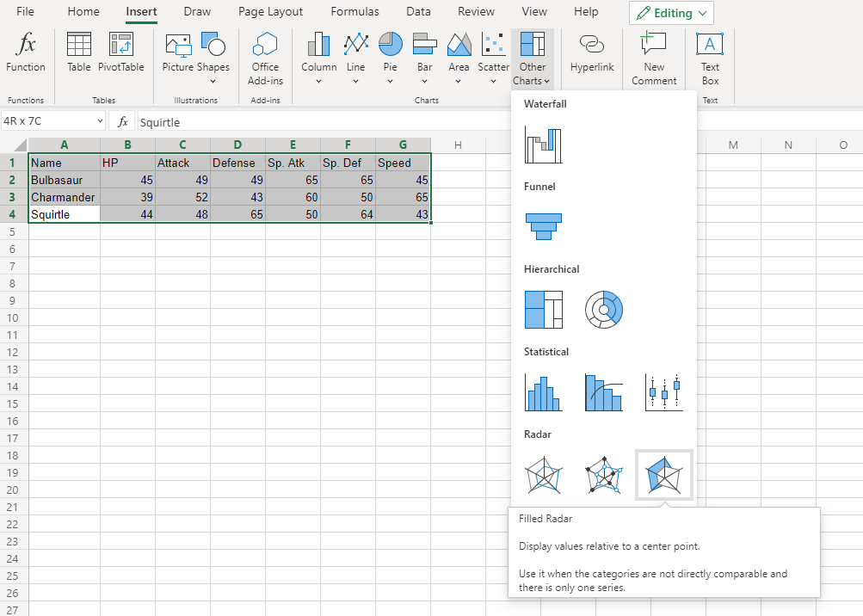
Task: Pick the Sunburst chart icon
Action: [603, 309]
